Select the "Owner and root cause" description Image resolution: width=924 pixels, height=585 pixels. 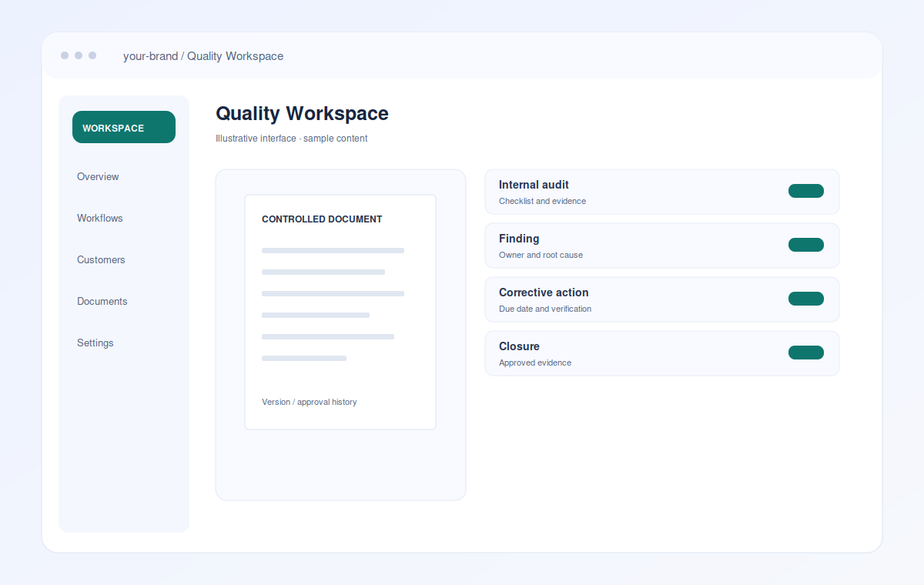541,255
